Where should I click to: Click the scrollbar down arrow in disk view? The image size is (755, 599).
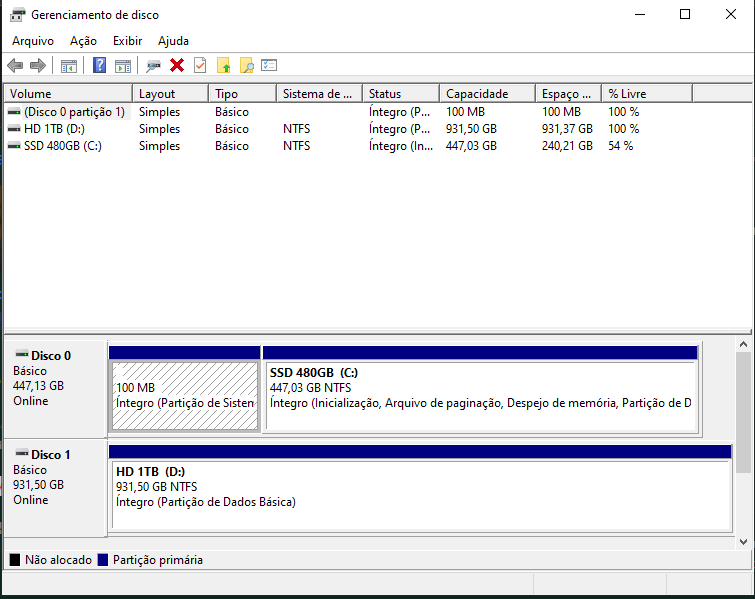(x=743, y=542)
